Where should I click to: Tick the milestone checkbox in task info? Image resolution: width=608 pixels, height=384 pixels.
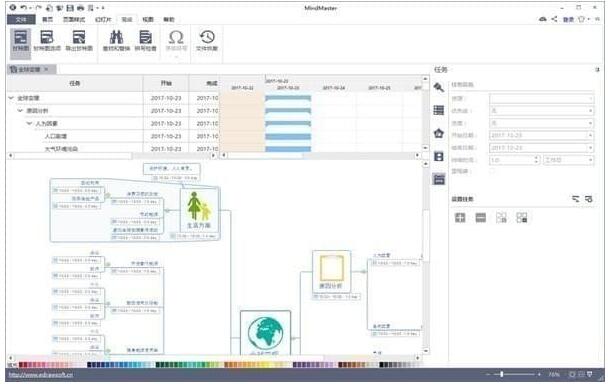click(x=492, y=171)
